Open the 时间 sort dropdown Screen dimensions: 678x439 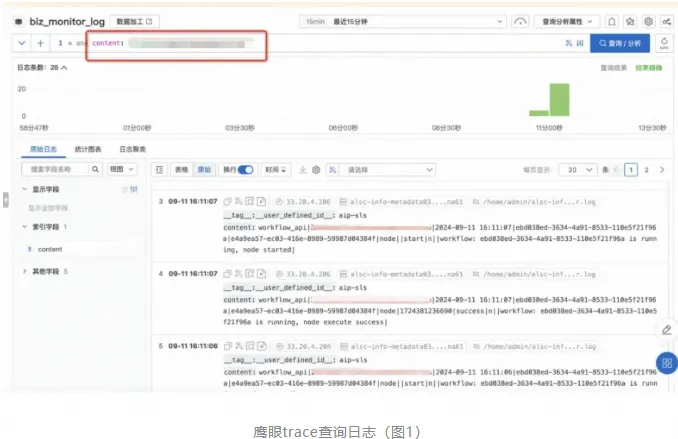275,170
